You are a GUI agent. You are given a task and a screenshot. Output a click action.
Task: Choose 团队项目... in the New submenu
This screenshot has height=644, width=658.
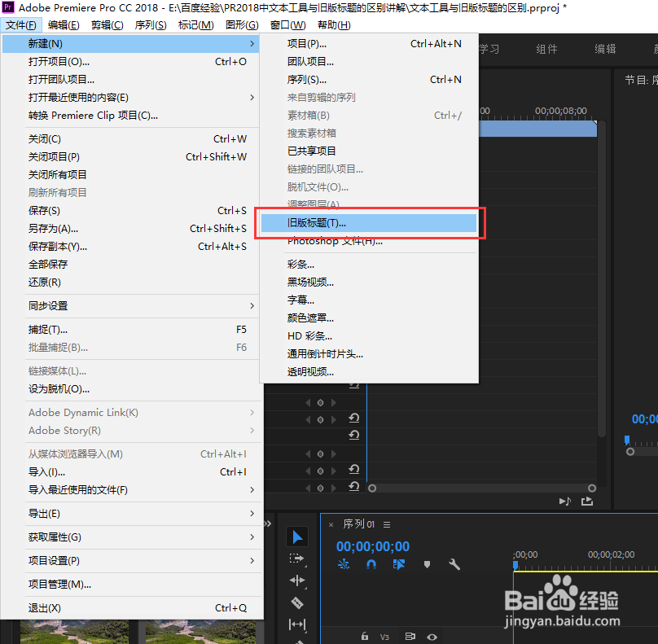click(x=368, y=62)
